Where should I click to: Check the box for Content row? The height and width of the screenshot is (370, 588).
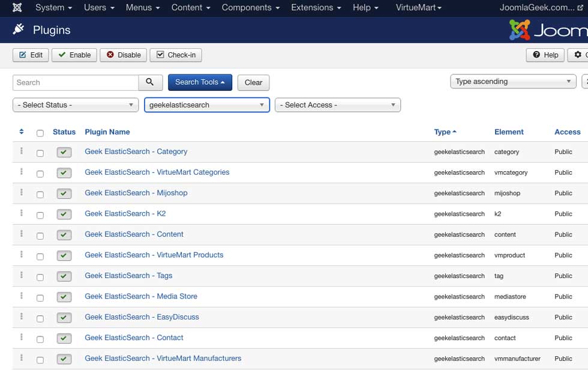tap(40, 235)
